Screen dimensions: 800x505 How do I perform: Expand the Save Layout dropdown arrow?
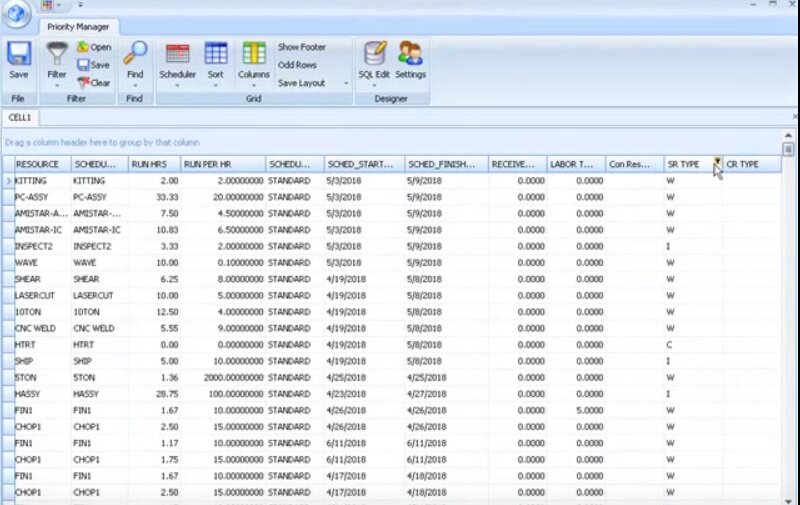346,83
